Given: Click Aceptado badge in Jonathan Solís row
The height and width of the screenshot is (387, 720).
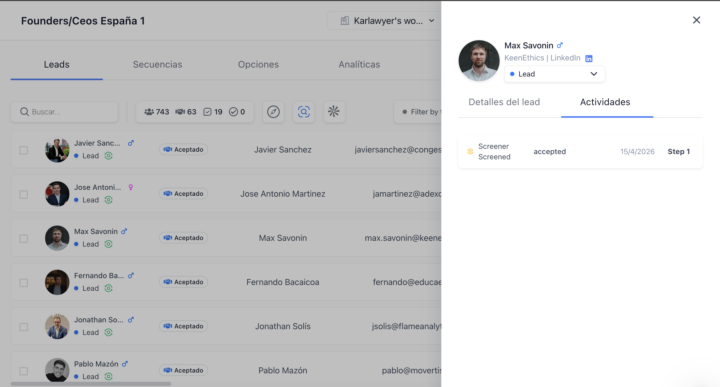Looking at the screenshot, I should point(183,326).
